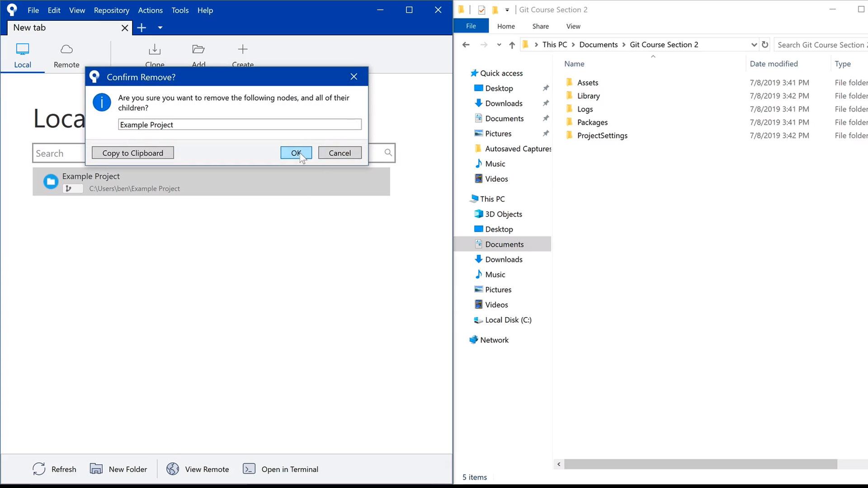Click Properties checkmark icon in Explorer title bar
Viewport: 868px width, 488px height.
(481, 10)
